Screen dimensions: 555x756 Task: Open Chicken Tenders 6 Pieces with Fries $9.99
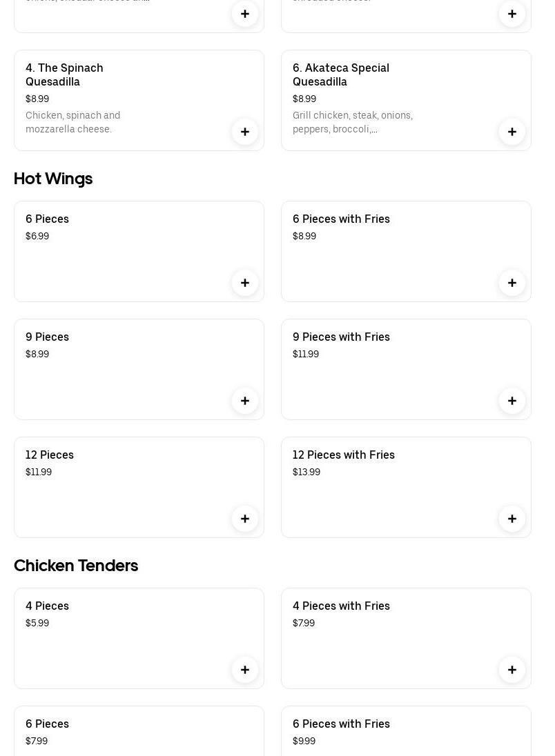(406, 731)
